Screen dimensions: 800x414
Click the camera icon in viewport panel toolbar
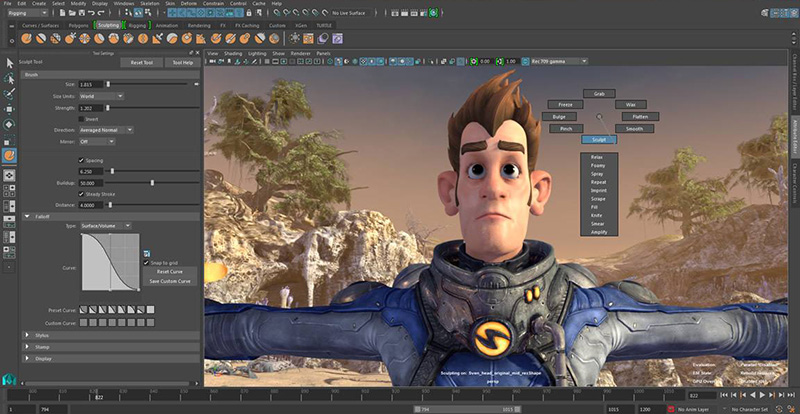212,61
